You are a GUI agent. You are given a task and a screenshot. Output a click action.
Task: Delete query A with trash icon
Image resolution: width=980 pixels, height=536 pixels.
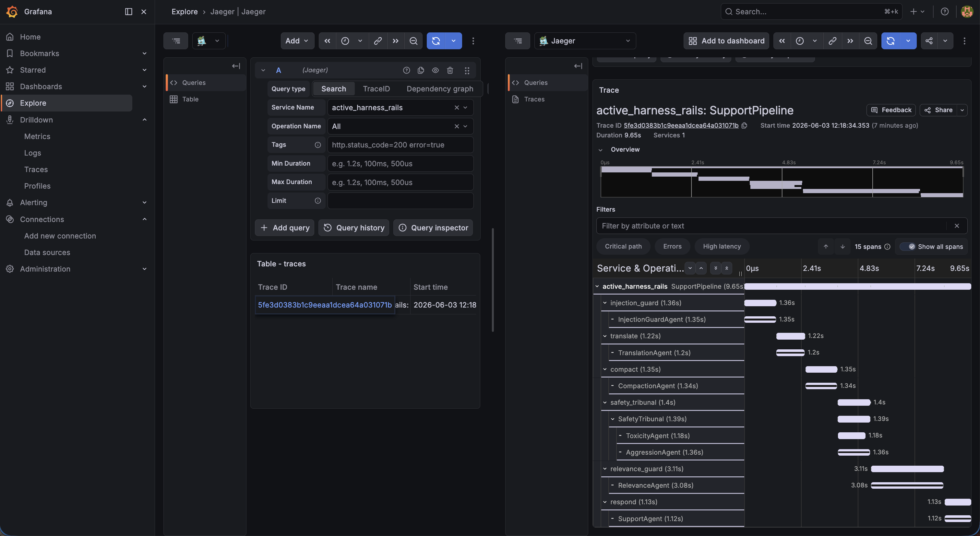(x=450, y=70)
